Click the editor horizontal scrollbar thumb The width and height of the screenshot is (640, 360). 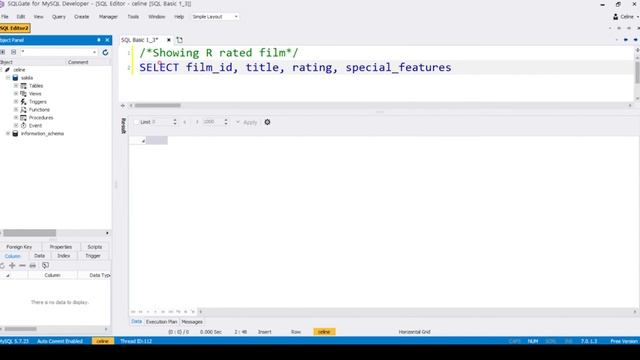[x=158, y=105]
